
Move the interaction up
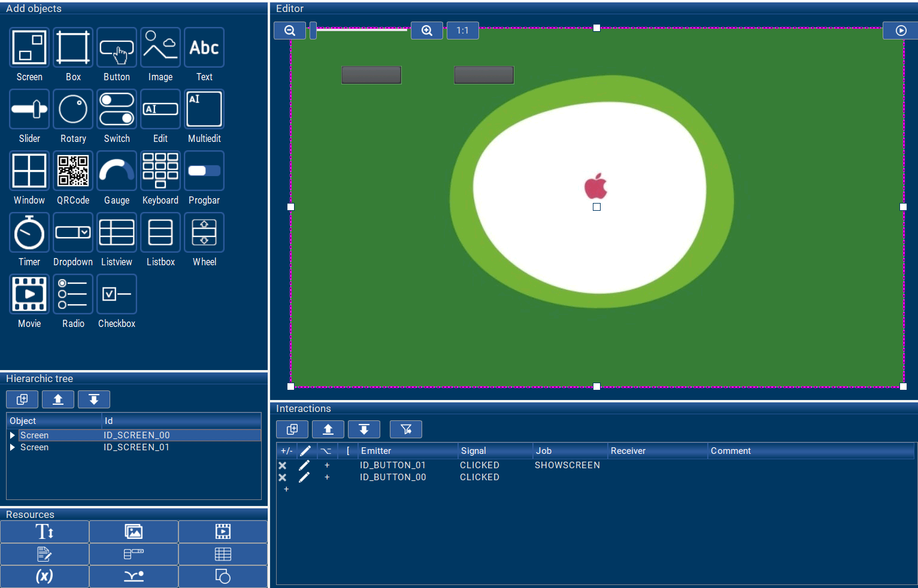coord(328,429)
